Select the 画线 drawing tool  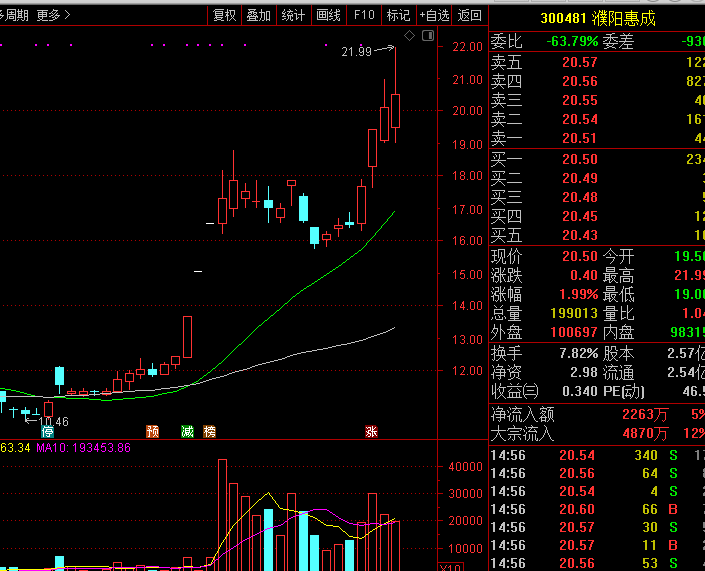pyautogui.click(x=328, y=15)
